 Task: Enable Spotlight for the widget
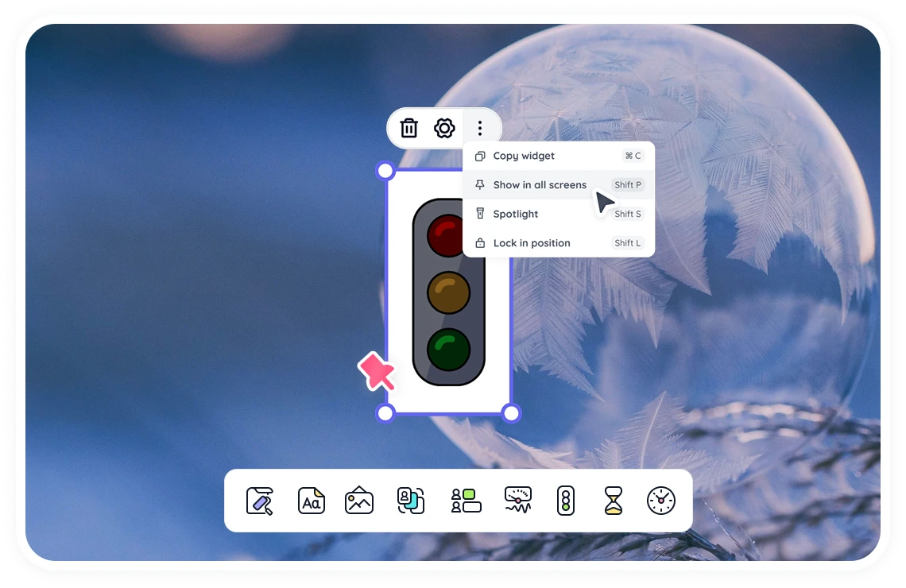pyautogui.click(x=516, y=214)
